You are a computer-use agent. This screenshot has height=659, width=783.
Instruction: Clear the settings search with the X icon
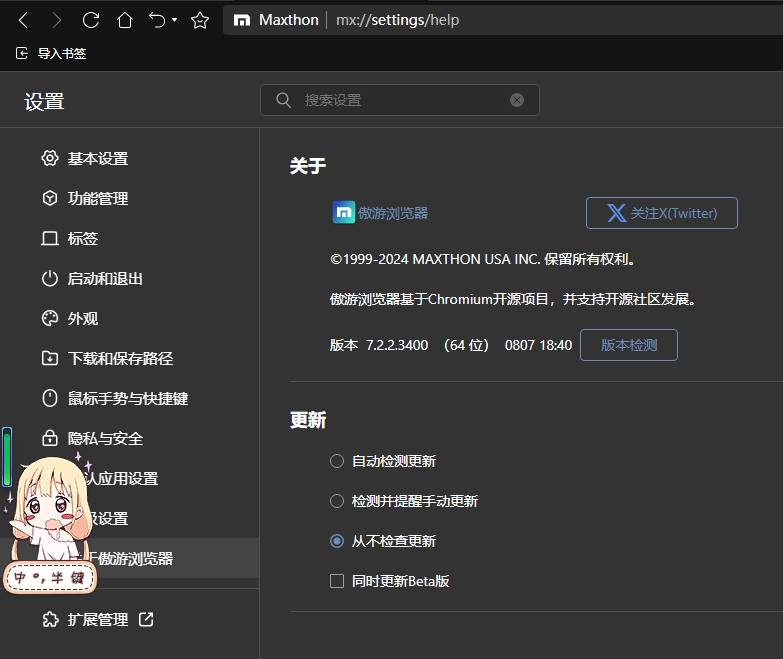pos(517,100)
